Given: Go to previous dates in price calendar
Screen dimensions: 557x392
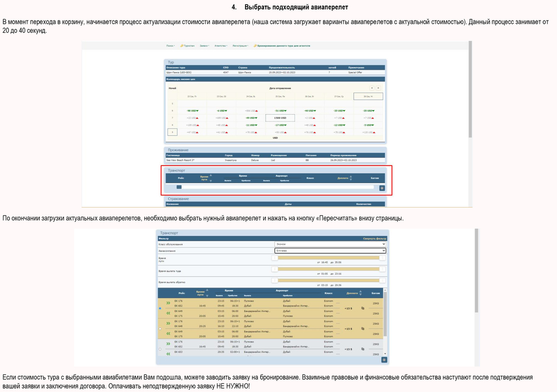Looking at the screenshot, I should click(372, 88).
